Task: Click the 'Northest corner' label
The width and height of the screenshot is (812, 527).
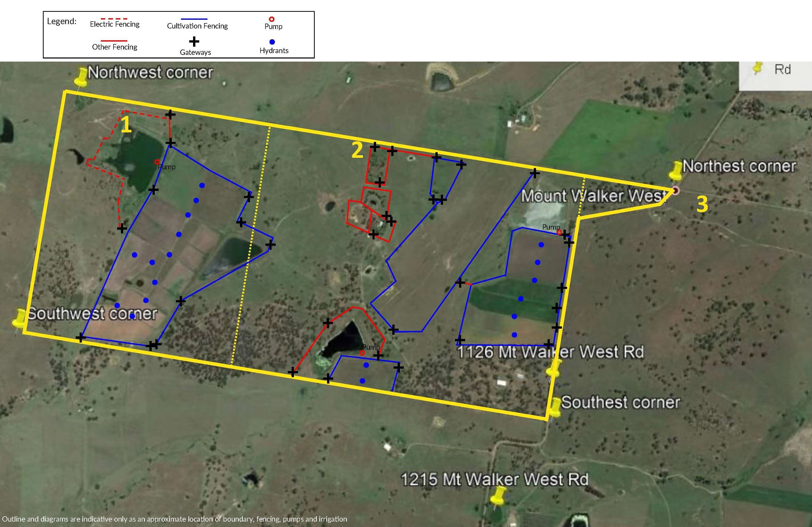Action: tap(739, 166)
